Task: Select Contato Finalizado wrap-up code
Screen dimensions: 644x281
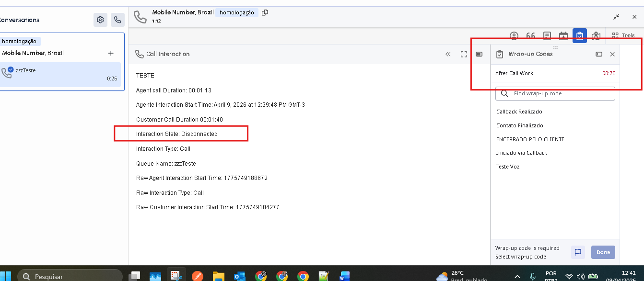Action: 520,125
